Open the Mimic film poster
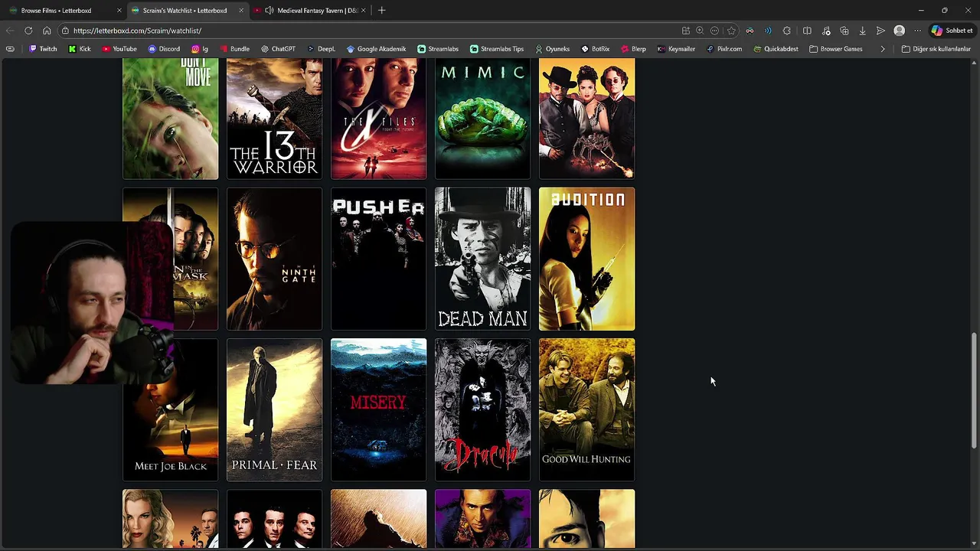Screen dimensions: 980x551 point(482,119)
